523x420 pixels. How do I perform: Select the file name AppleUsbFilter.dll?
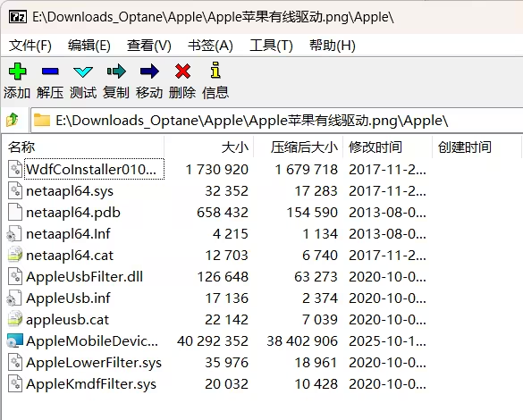[x=84, y=277]
